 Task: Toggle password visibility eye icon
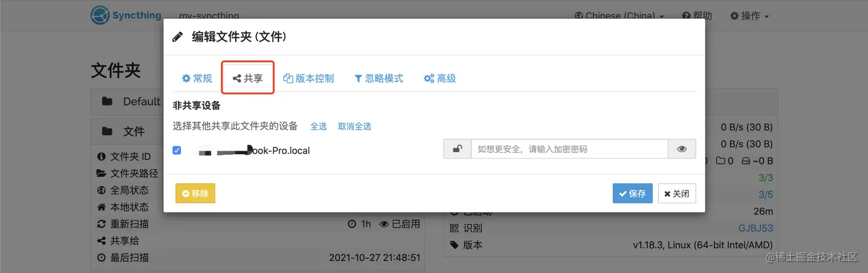[x=682, y=149]
